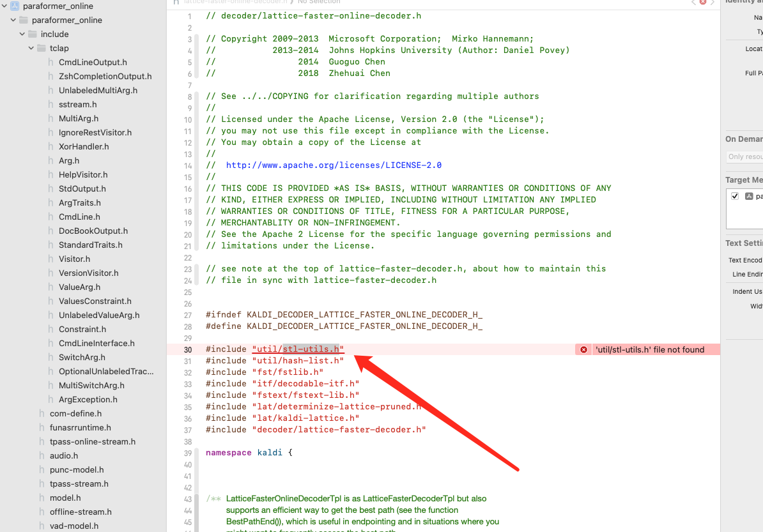Click the header file icon next to HelpVisitor.h
The width and height of the screenshot is (763, 532).
click(50, 175)
